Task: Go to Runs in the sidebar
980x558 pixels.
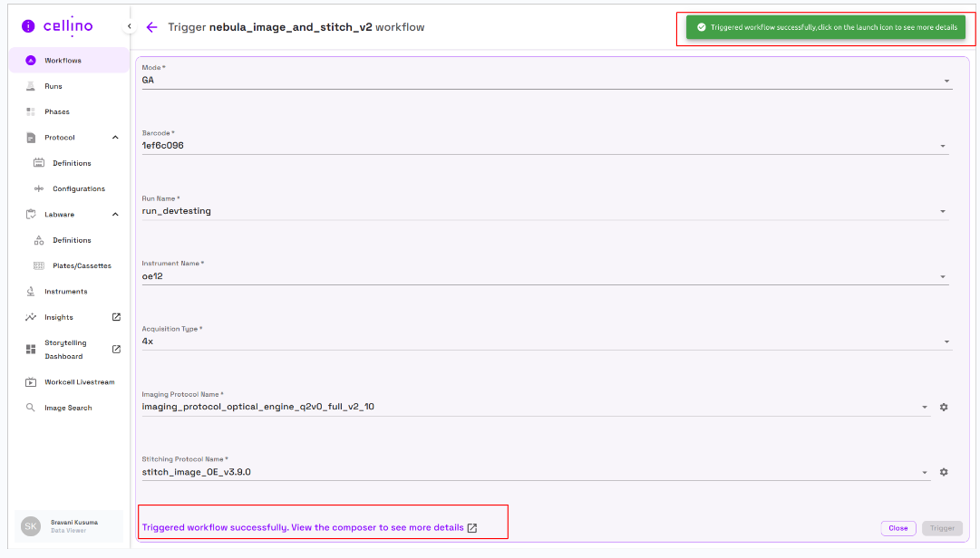Action: [x=53, y=86]
